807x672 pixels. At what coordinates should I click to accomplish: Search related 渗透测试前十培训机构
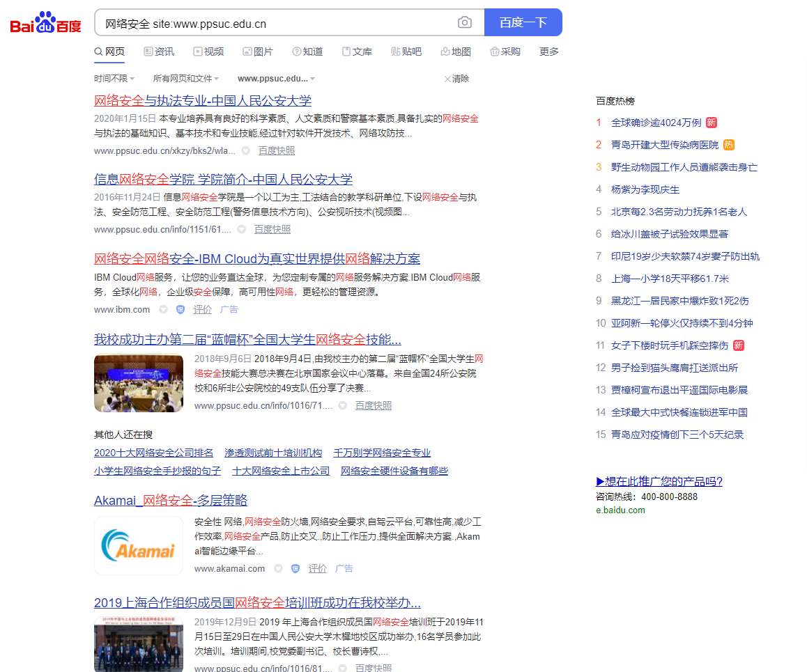(273, 453)
